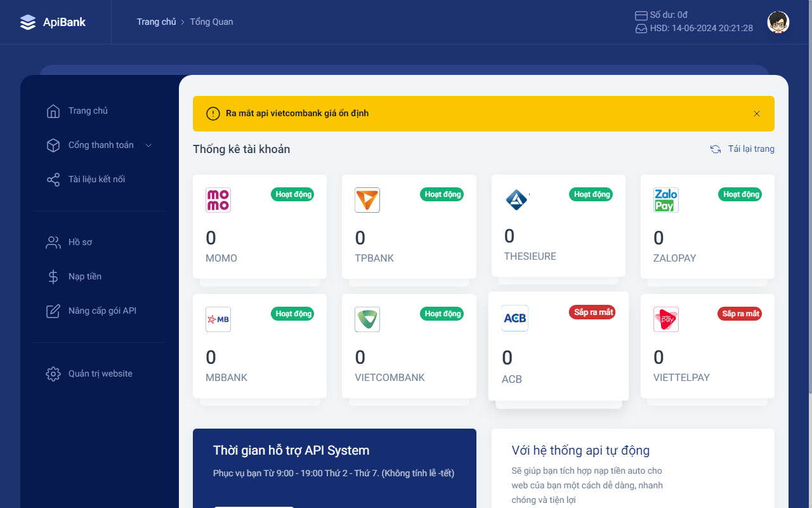Click Hoạt động badge on MOMO card
The image size is (812, 508).
click(x=293, y=194)
